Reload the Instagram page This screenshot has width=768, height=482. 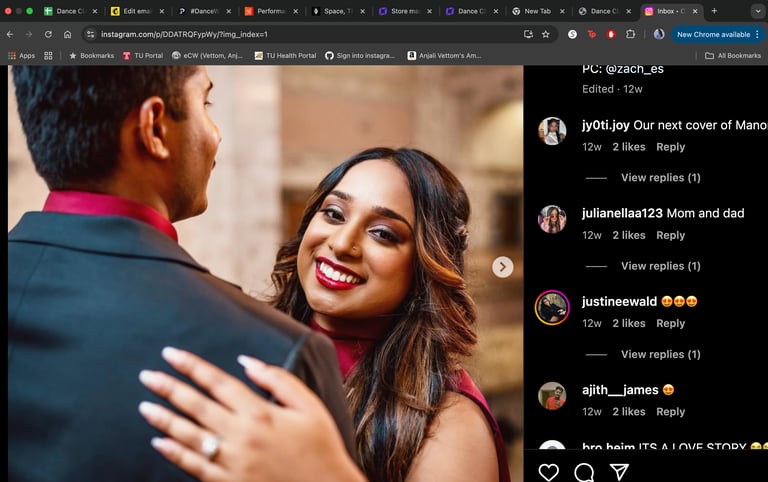tap(48, 34)
